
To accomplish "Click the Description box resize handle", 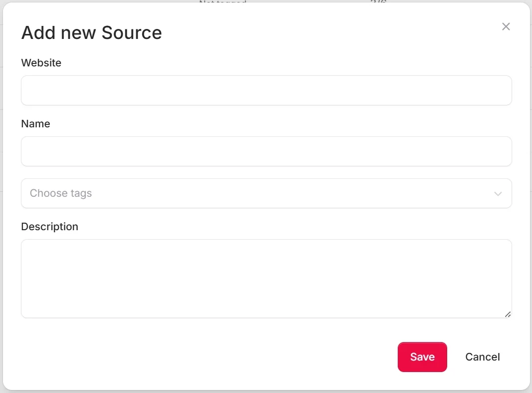I will (508, 314).
